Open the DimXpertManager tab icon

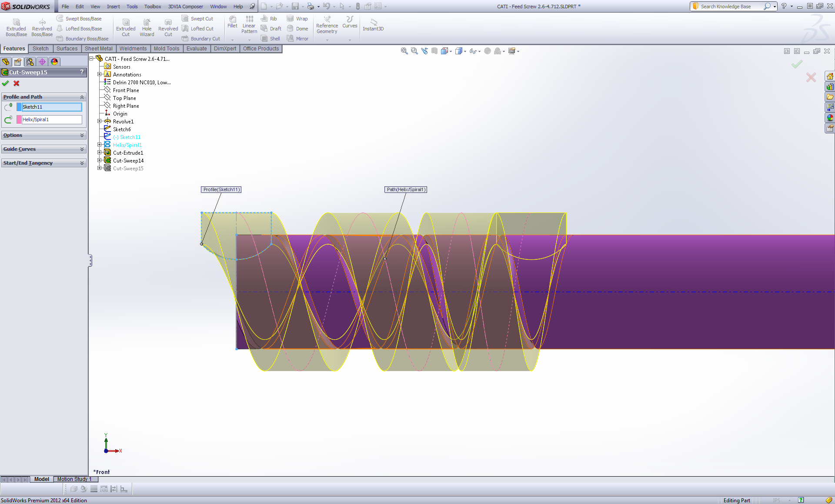tap(42, 62)
